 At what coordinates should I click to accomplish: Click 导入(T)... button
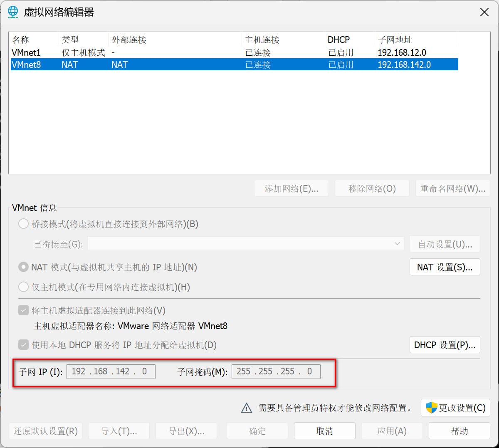pos(119,431)
